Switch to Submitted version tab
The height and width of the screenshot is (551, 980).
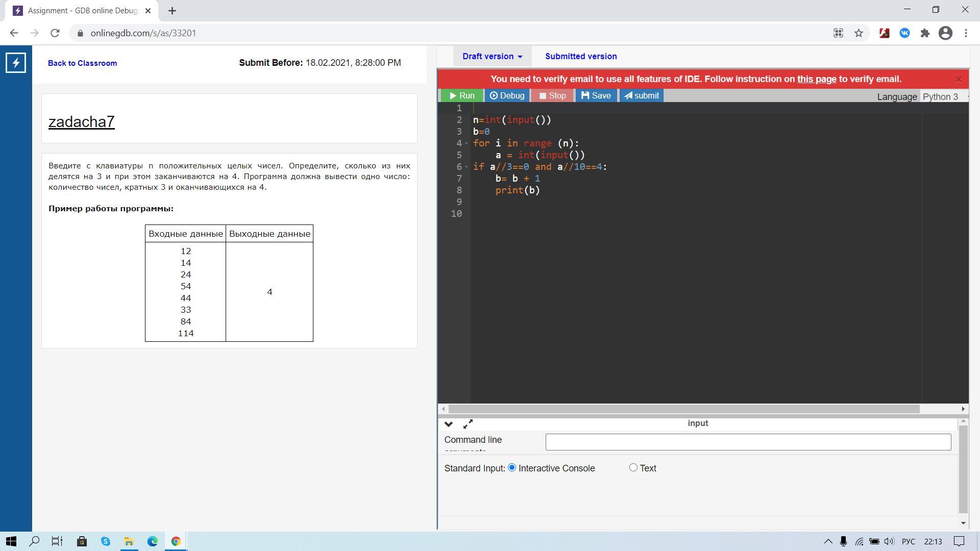pos(581,57)
